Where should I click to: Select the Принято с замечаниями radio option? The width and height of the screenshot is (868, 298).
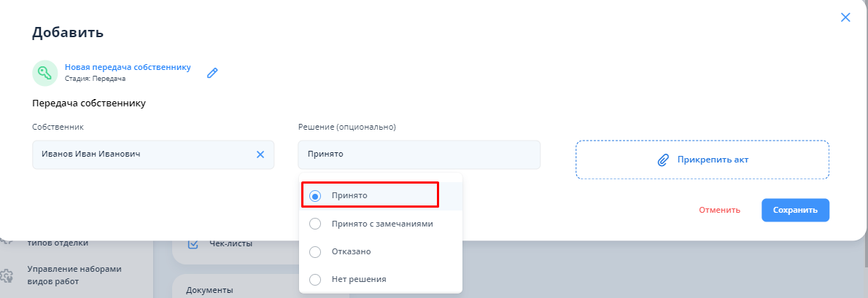click(315, 224)
